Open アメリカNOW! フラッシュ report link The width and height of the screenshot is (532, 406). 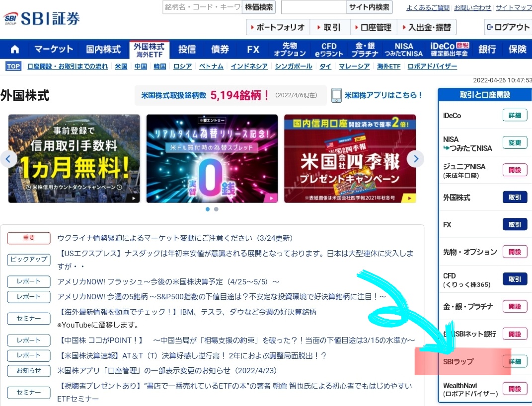(168, 281)
